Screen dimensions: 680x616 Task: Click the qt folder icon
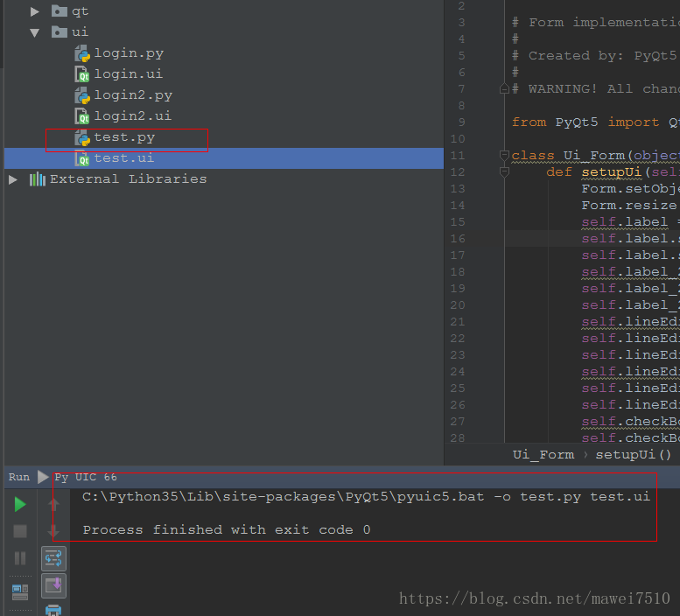coord(60,10)
